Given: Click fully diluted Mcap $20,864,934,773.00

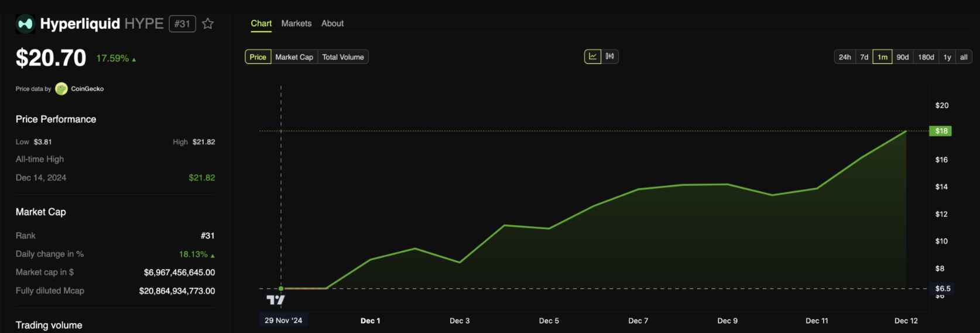Looking at the screenshot, I should (x=177, y=291).
